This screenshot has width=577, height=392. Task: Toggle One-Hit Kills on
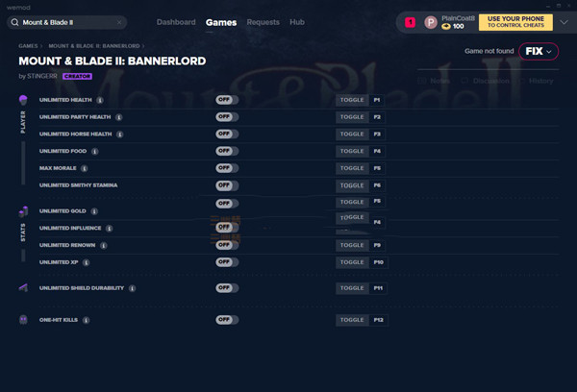227,320
